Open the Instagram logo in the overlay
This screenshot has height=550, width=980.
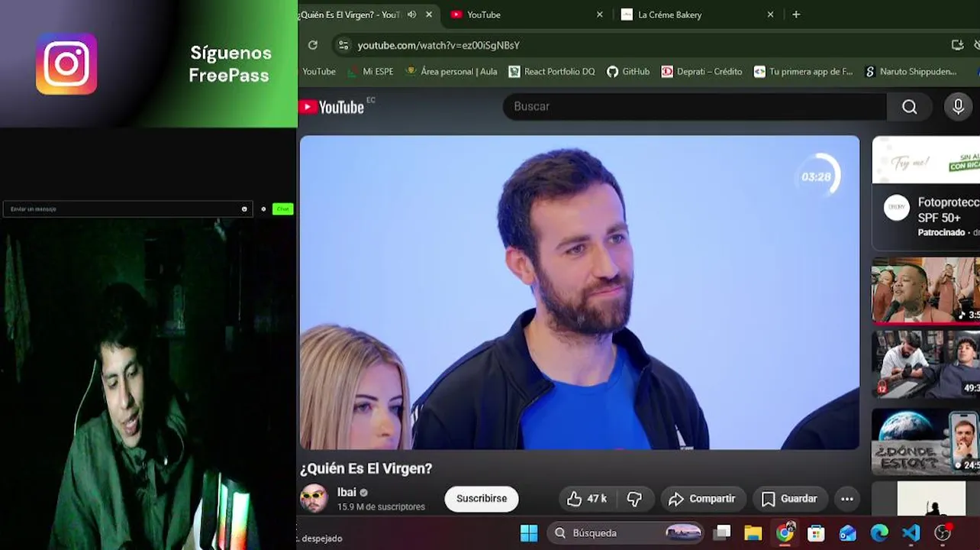coord(66,63)
